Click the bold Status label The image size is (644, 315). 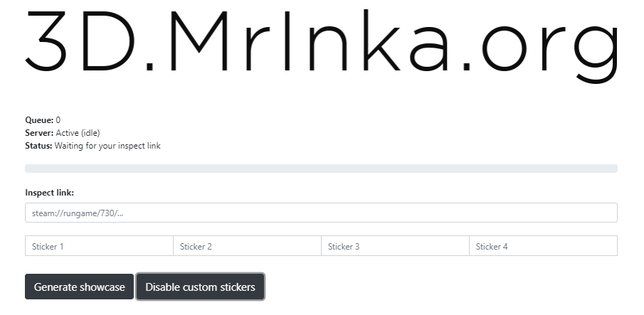tap(38, 146)
